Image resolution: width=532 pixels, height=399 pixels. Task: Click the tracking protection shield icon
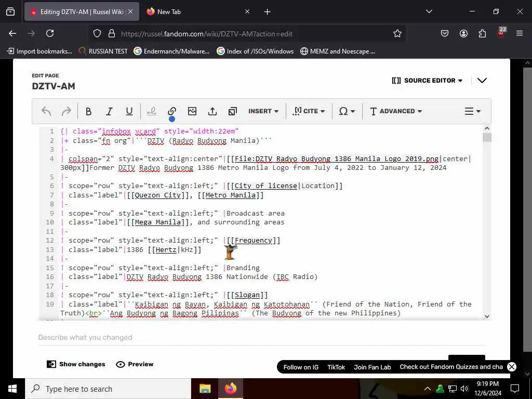coord(97,34)
